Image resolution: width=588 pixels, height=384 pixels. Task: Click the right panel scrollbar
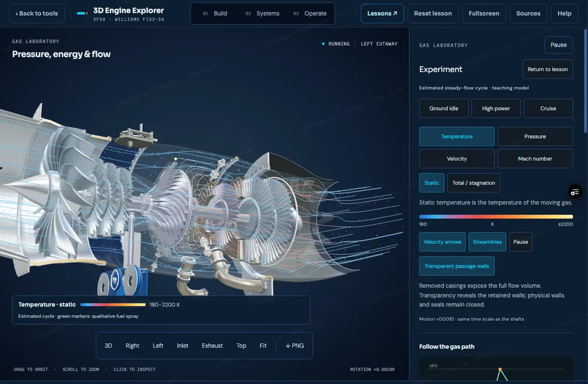click(586, 80)
